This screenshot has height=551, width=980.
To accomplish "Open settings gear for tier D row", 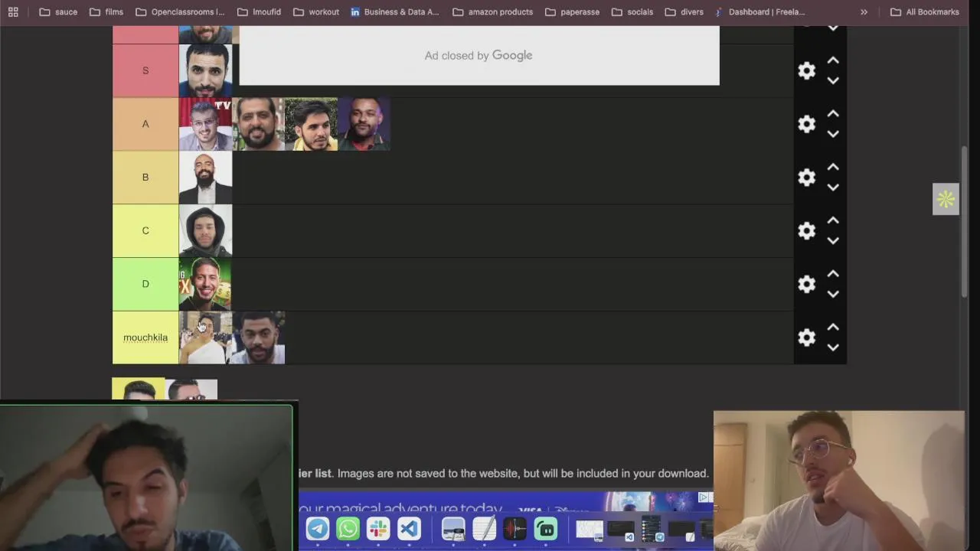I will pos(806,285).
